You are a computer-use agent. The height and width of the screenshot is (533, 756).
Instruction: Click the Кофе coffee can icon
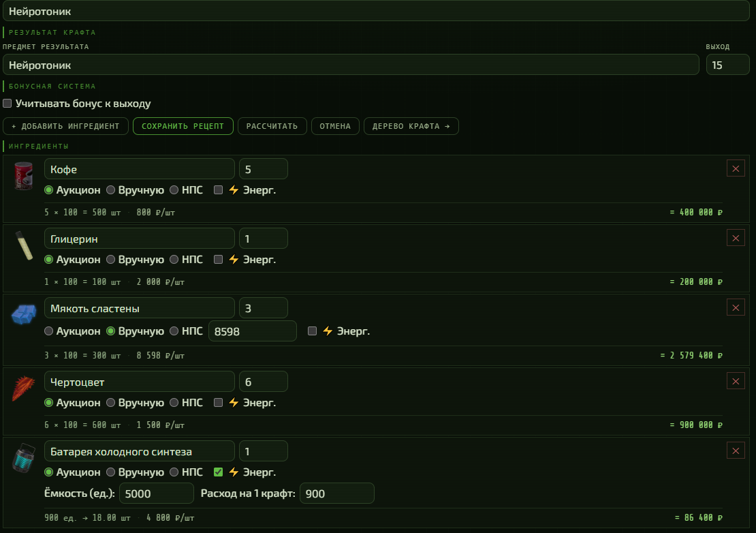pos(23,176)
